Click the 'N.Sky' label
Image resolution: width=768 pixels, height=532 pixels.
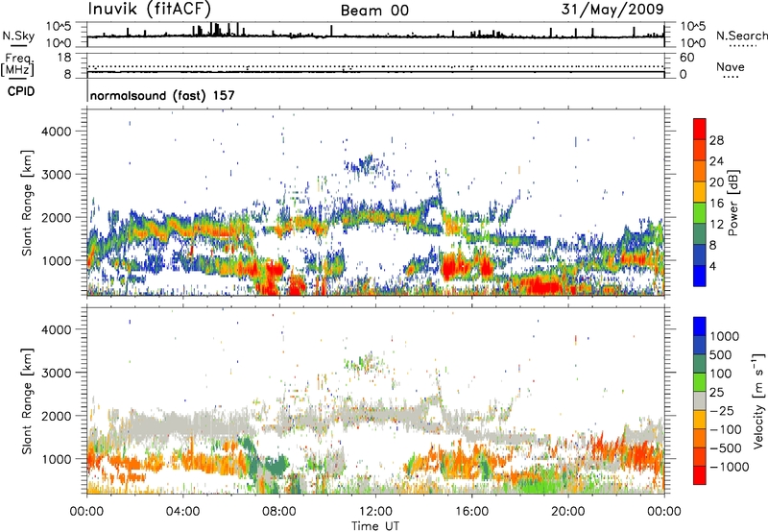[18, 36]
